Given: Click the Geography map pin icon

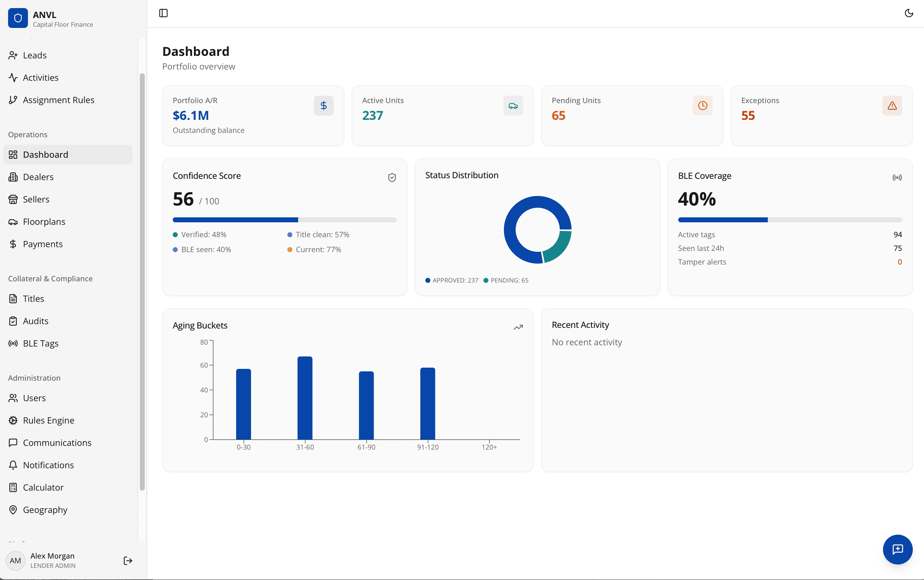Looking at the screenshot, I should click(13, 510).
